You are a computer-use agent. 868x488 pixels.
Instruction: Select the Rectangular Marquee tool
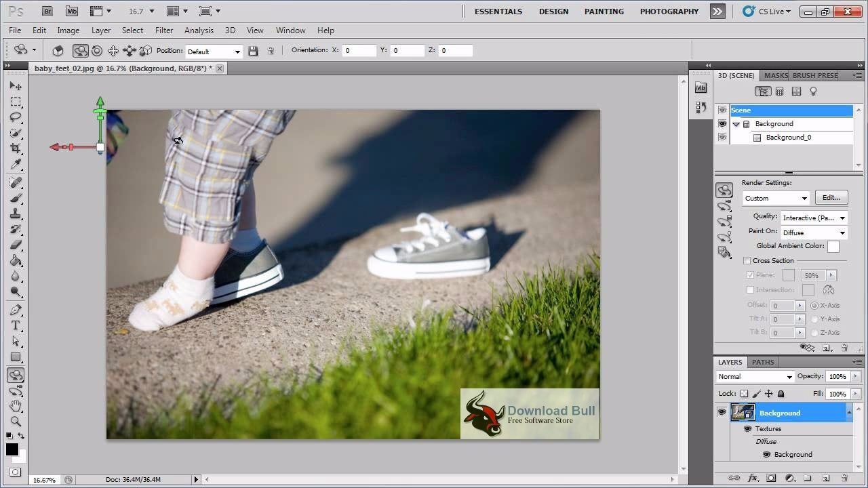pos(16,102)
